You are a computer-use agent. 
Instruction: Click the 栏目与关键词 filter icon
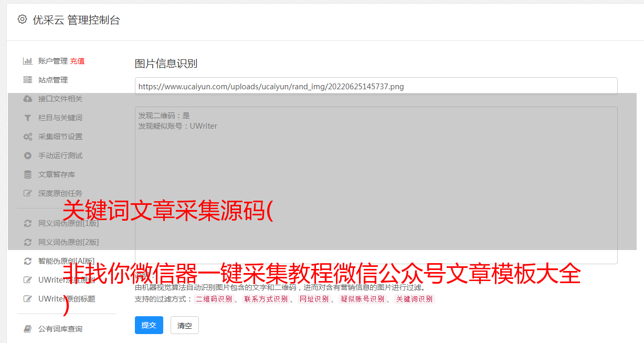(x=28, y=118)
